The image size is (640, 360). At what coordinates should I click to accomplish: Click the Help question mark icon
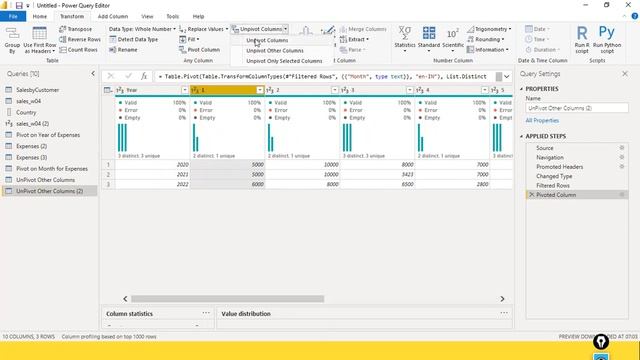click(x=635, y=16)
